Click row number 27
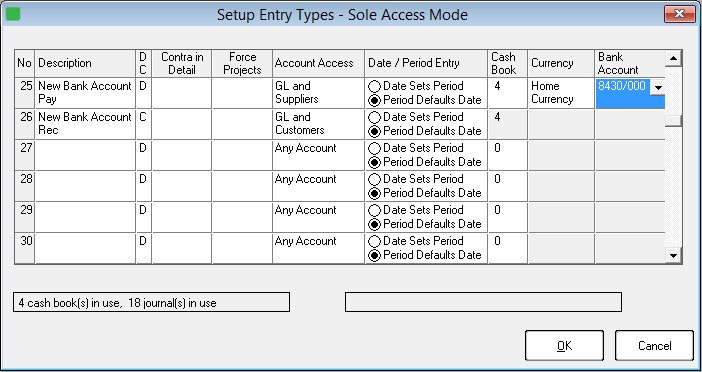 (25, 155)
